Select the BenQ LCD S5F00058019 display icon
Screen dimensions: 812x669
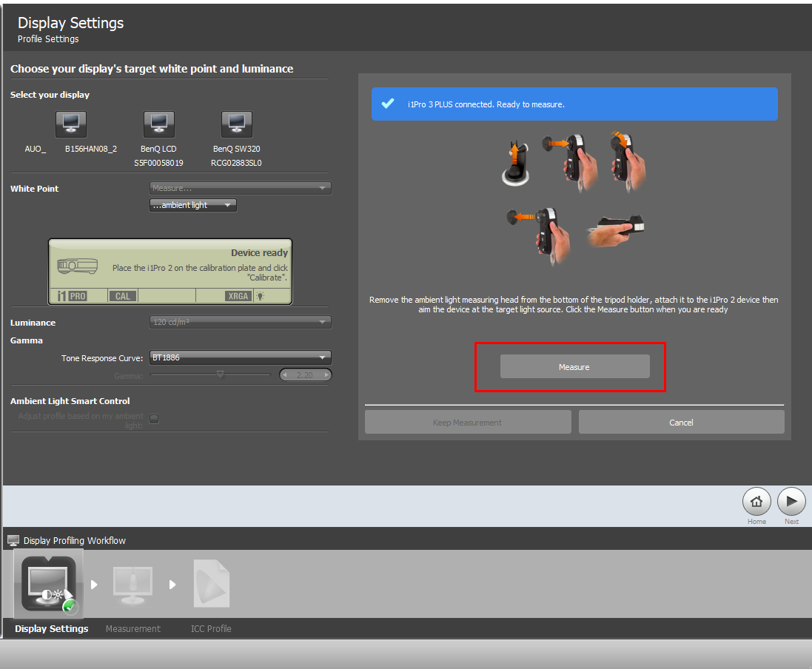pos(159,124)
